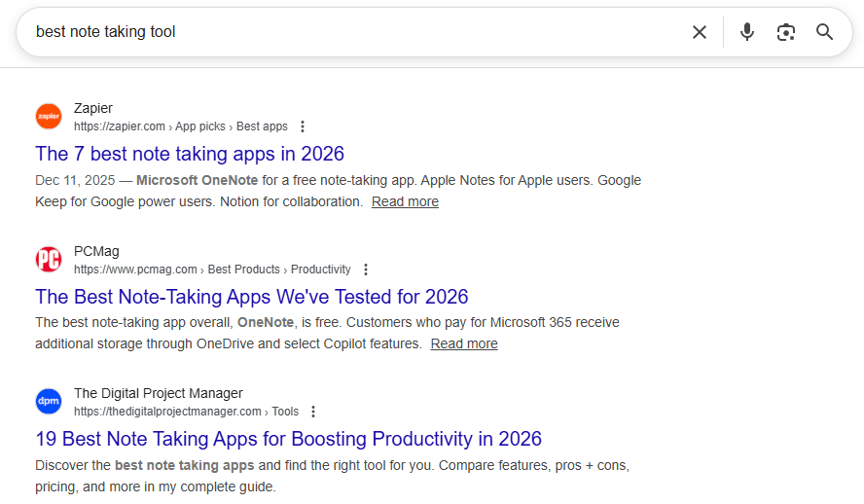Click the zapier.com breadcrumb URL
Screen dimensions: 864x504
181,126
